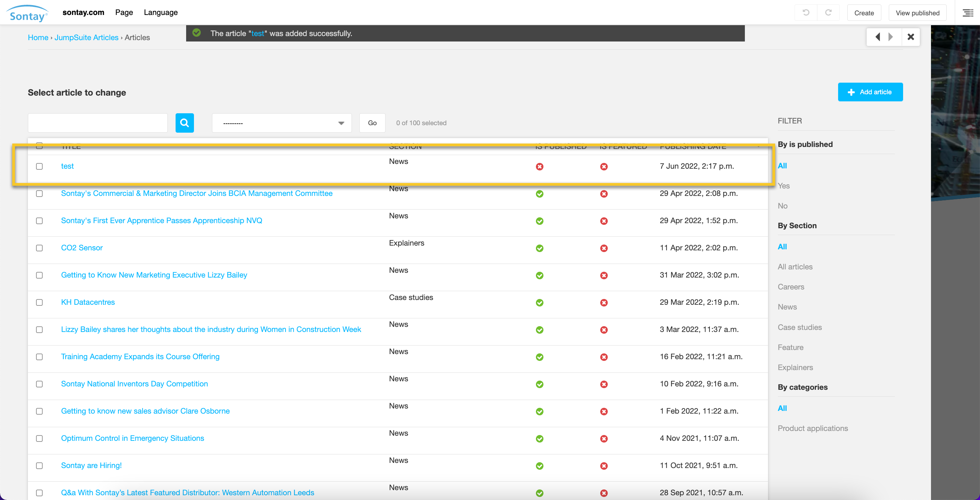Click the blue search magnifier button
The height and width of the screenshot is (500, 980).
(x=184, y=123)
